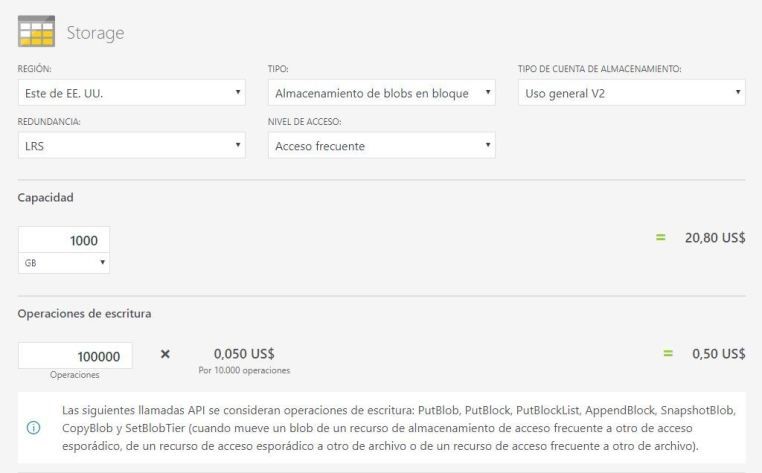Click the multiplication sign next to 100000
Image resolution: width=762 pixels, height=473 pixels.
166,354
